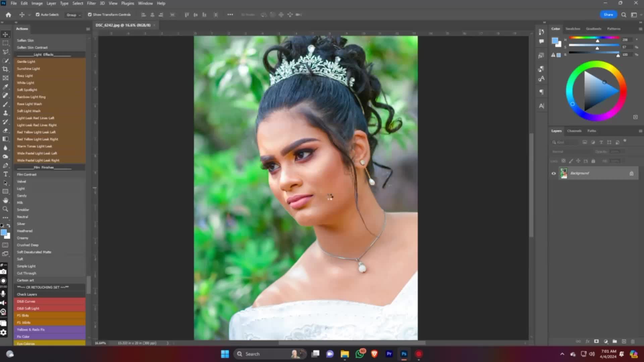Click the foreground color swatch in Color panel
This screenshot has height=362, width=644.
pyautogui.click(x=555, y=41)
